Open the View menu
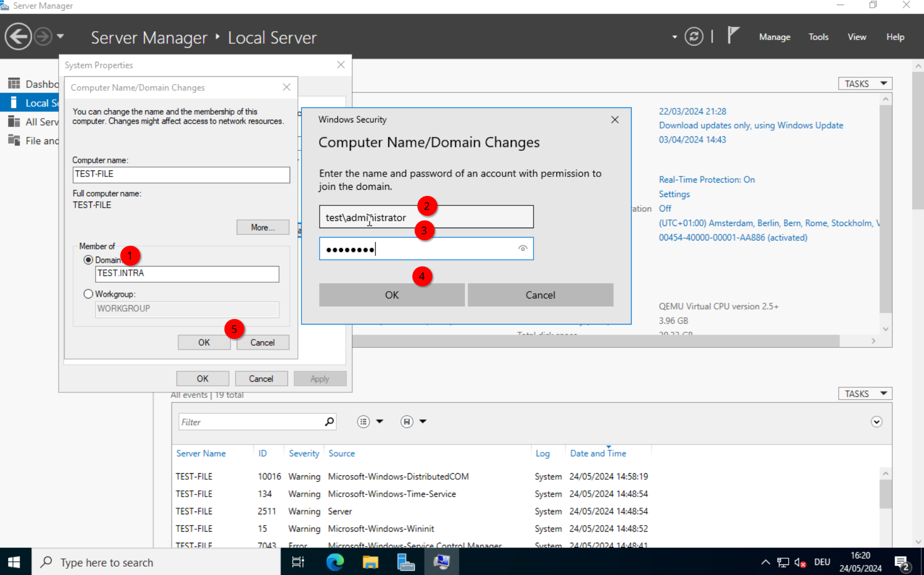This screenshot has width=924, height=575. 857,37
